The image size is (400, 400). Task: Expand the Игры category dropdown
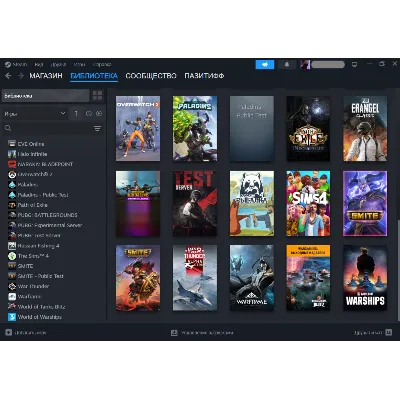pos(35,114)
